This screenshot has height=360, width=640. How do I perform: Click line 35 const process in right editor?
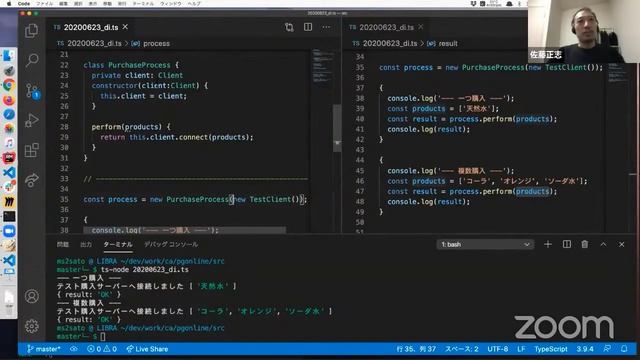[491, 67]
